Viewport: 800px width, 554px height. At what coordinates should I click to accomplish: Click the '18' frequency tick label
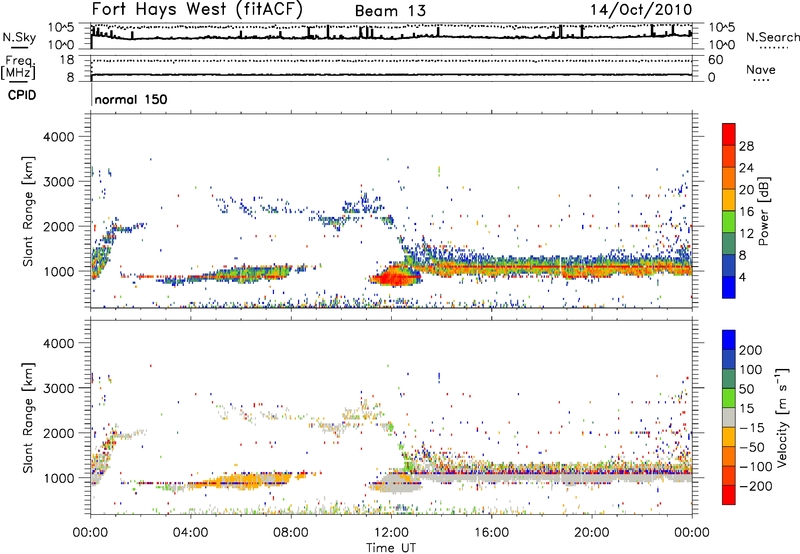(66, 60)
